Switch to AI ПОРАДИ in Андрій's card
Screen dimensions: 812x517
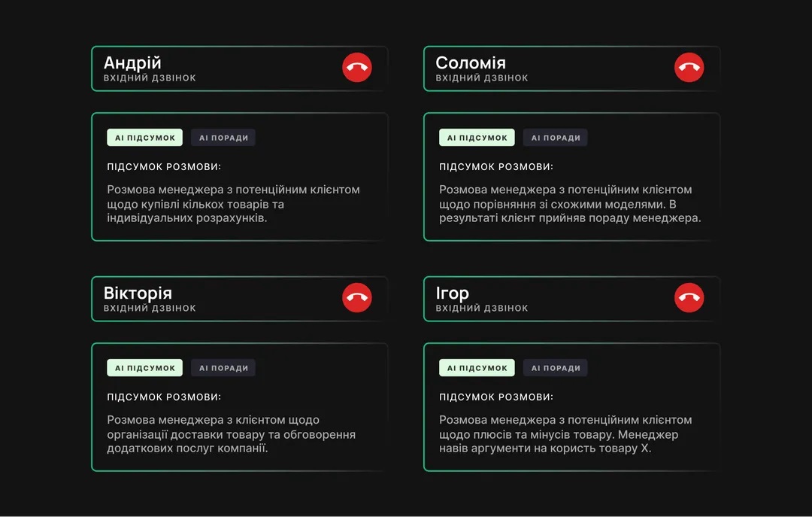click(223, 138)
